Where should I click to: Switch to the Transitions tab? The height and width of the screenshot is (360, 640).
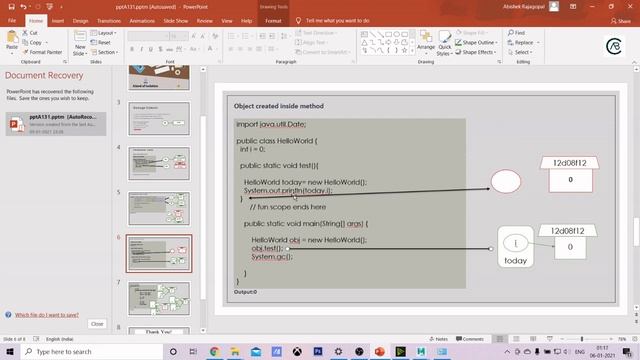(x=109, y=20)
